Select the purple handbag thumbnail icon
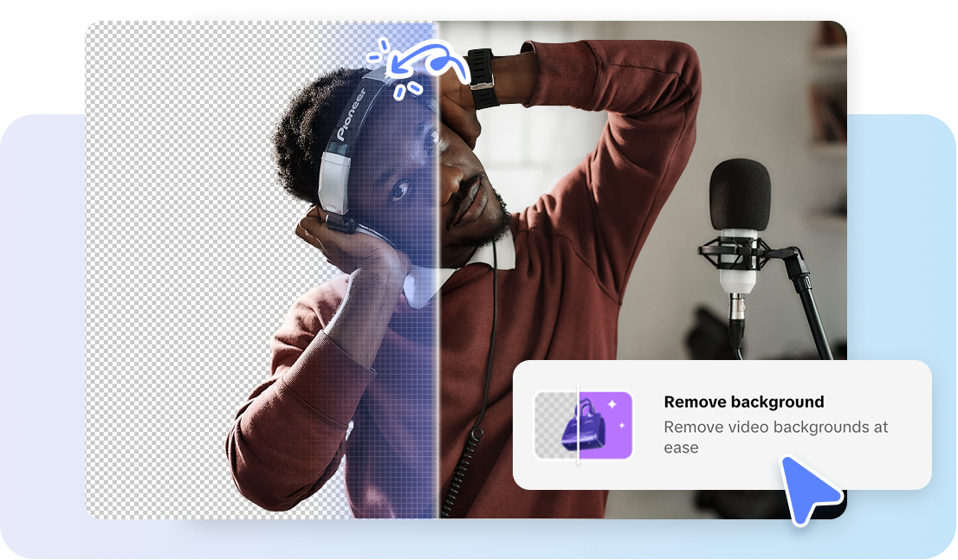 click(584, 426)
